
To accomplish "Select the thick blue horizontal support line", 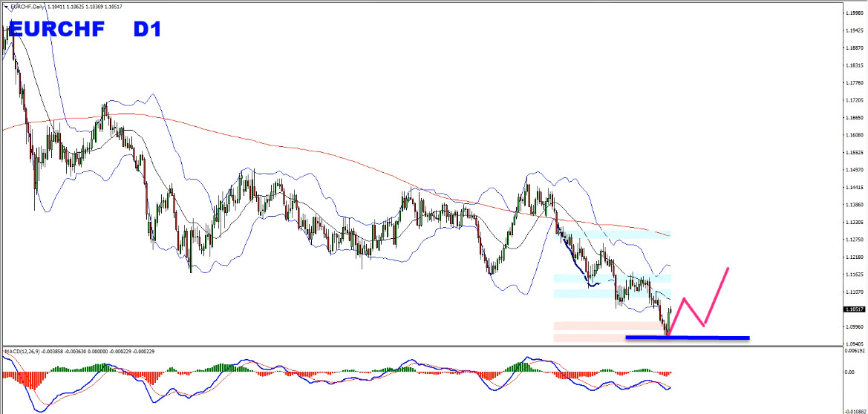I will (687, 338).
